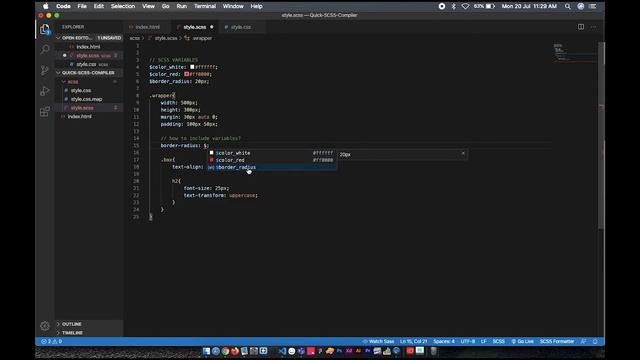The width and height of the screenshot is (640, 360).
Task: Click errors and warnings status indicator
Action: 51,341
